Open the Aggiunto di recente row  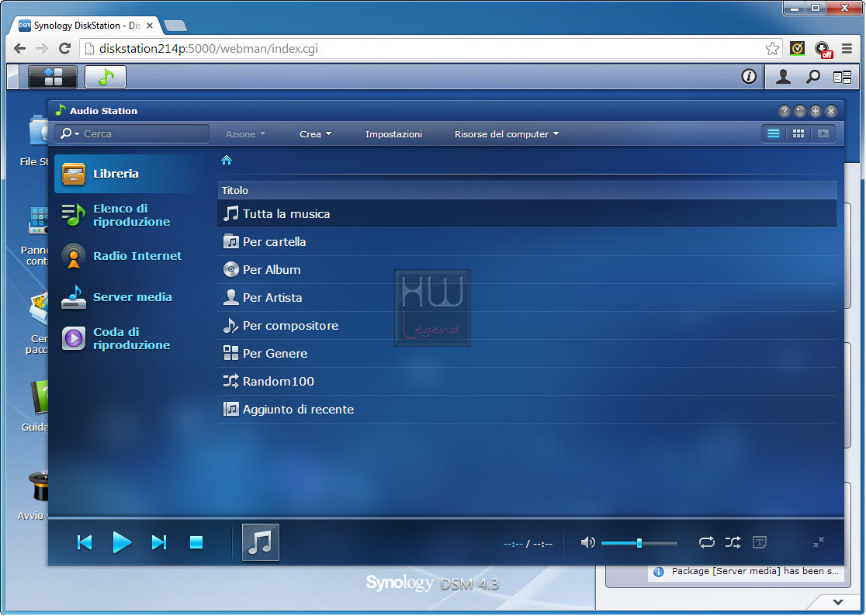pos(527,409)
